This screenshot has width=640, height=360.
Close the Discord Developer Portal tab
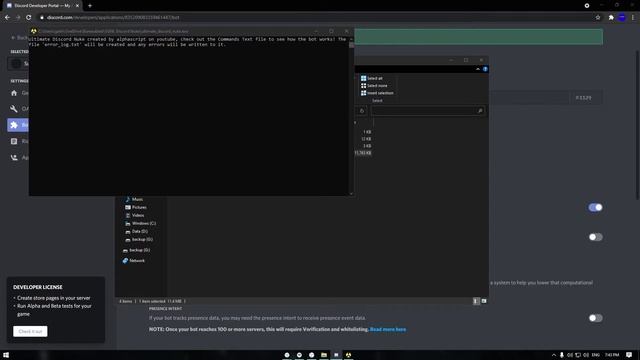[x=77, y=6]
